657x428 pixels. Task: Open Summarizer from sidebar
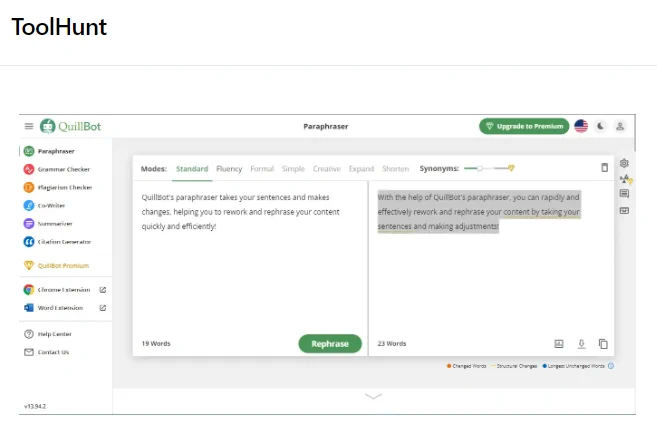tap(48, 223)
